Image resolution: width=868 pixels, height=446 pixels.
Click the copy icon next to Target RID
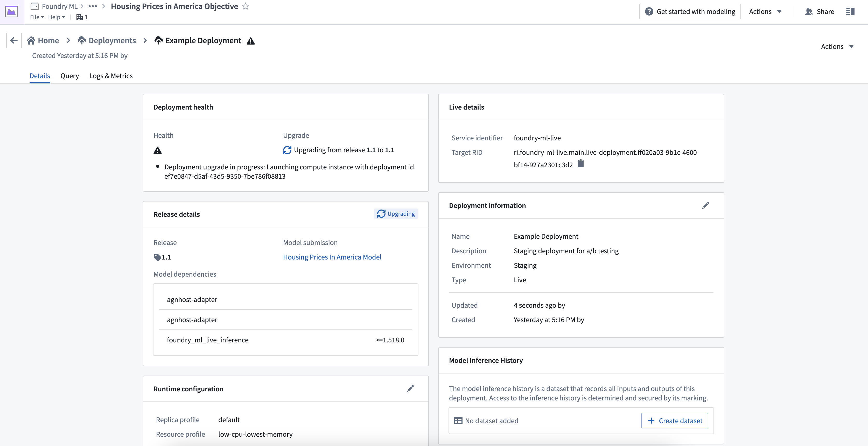coord(581,164)
